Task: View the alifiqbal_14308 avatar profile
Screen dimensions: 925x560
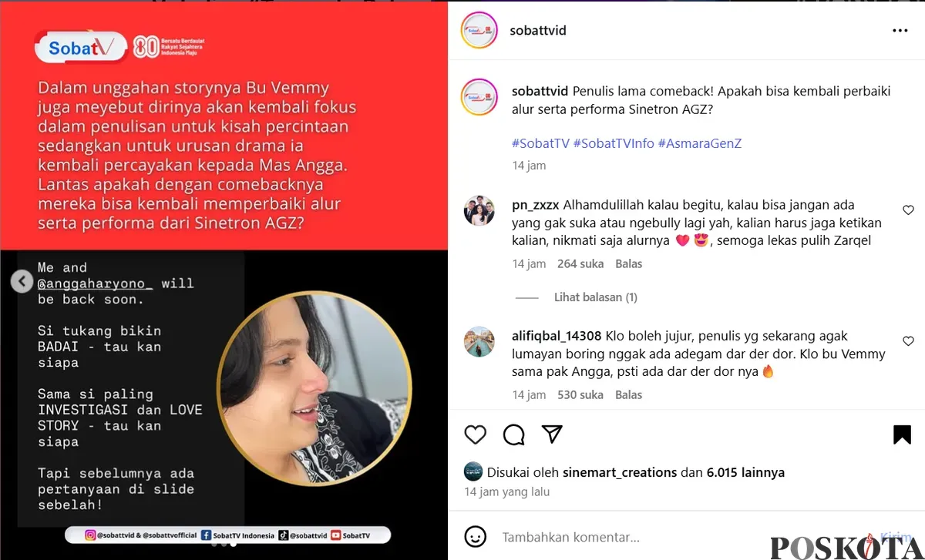Action: point(479,341)
